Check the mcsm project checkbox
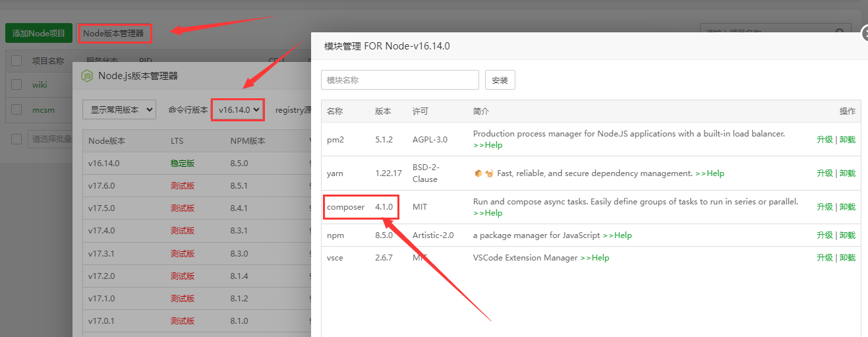The width and height of the screenshot is (868, 337). (16, 110)
